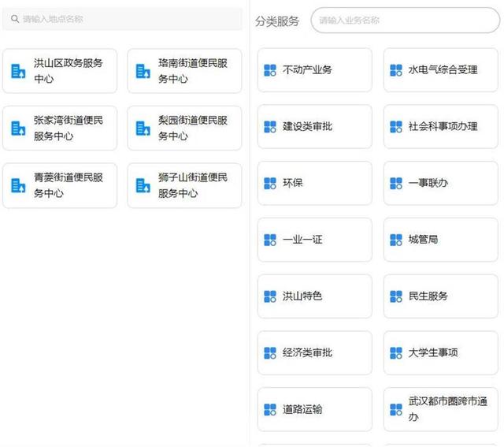Screen dimensions: 504x447
Task: Click grid icon beside 城管局
Action: 396,240
